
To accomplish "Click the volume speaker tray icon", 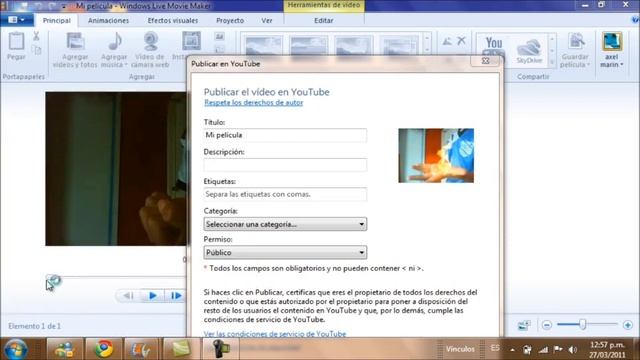I will click(573, 350).
